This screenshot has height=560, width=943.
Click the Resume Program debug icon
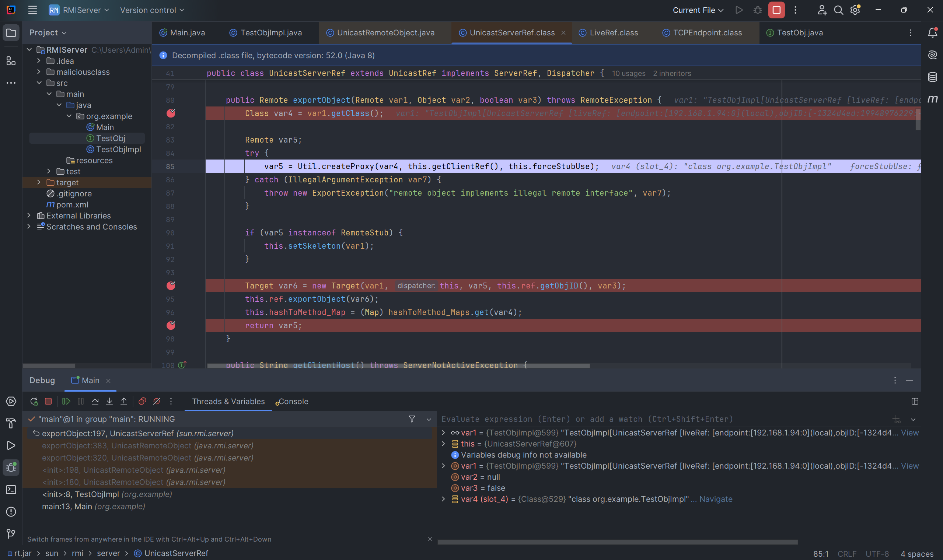[66, 401]
